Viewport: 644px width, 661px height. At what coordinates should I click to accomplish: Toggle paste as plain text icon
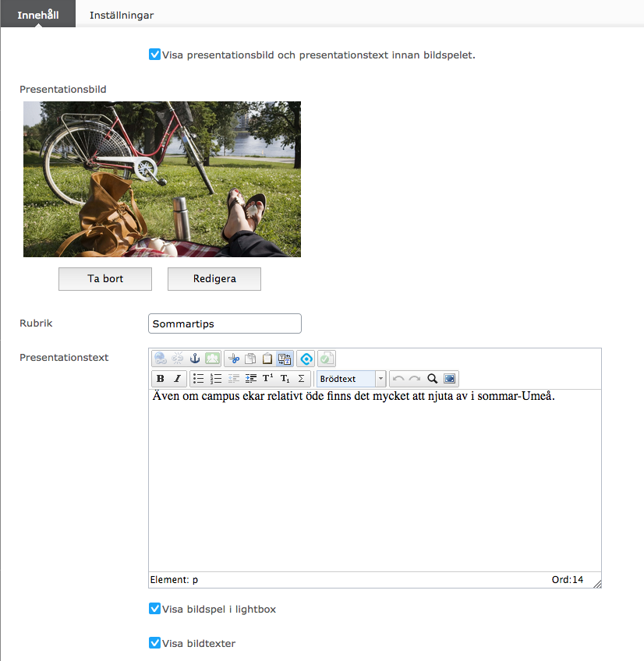[285, 359]
